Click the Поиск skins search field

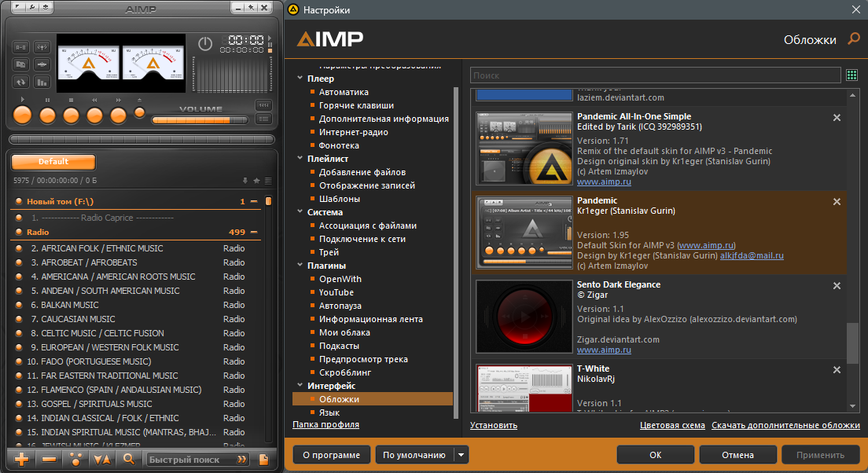(x=656, y=75)
